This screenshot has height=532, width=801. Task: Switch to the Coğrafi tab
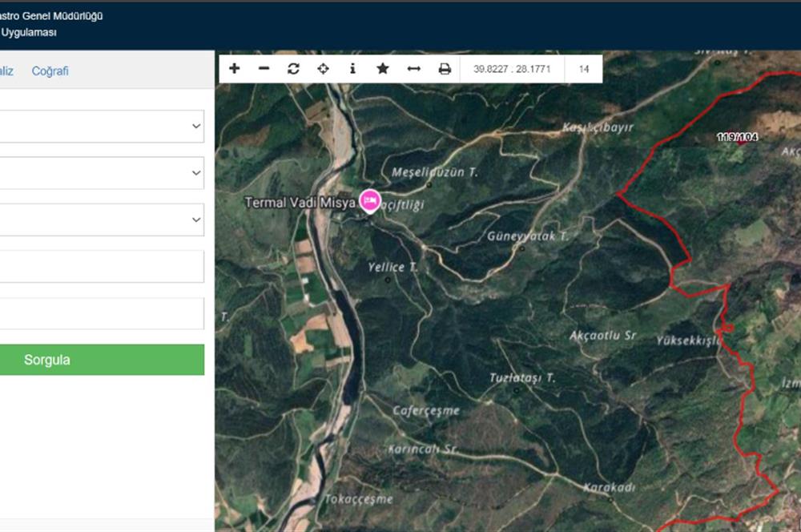[x=50, y=71]
